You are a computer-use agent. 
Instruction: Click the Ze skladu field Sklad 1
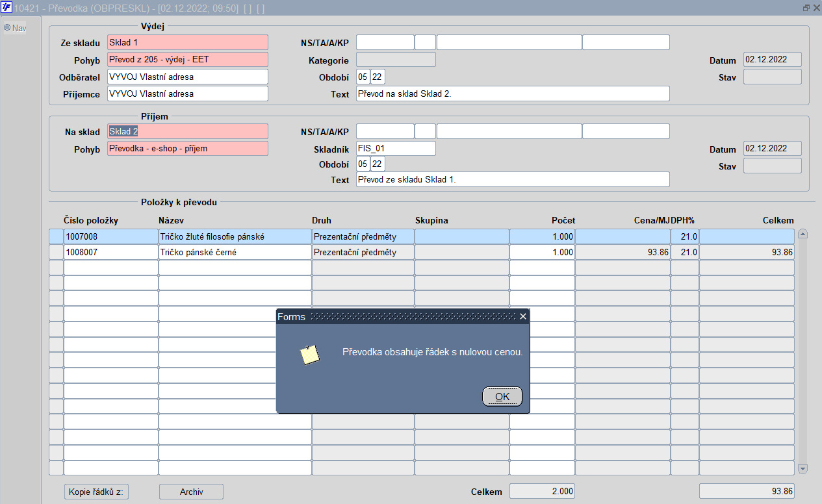coord(188,42)
